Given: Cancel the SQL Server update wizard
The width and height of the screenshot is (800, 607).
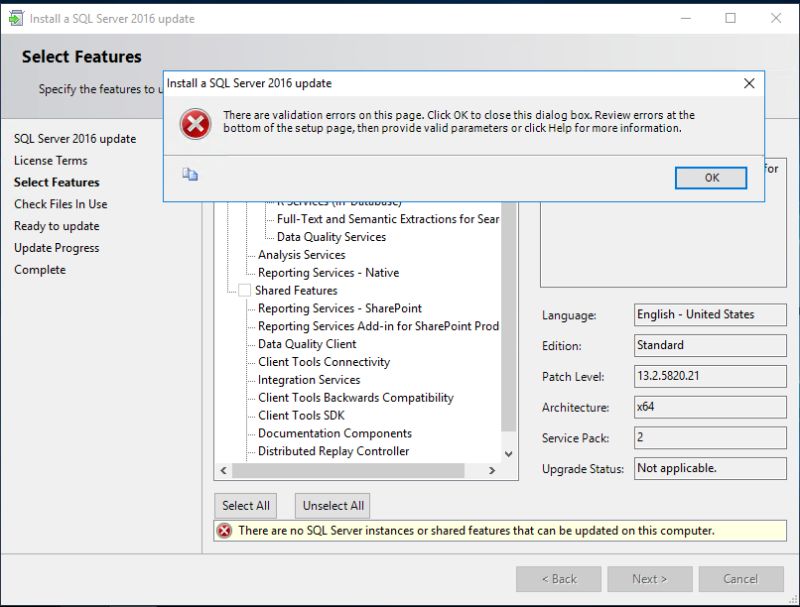Looking at the screenshot, I should click(x=741, y=578).
